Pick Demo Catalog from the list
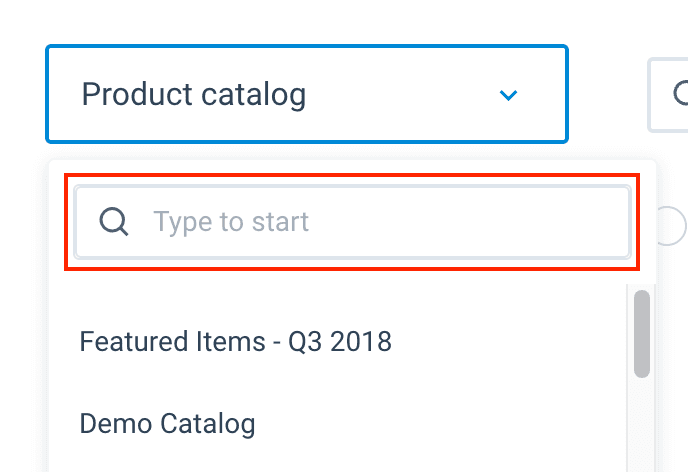 [167, 423]
